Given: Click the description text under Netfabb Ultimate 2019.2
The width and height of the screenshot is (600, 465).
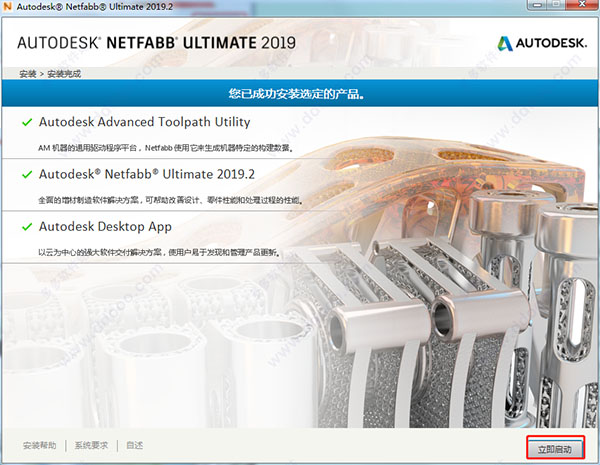Looking at the screenshot, I should pos(171,200).
